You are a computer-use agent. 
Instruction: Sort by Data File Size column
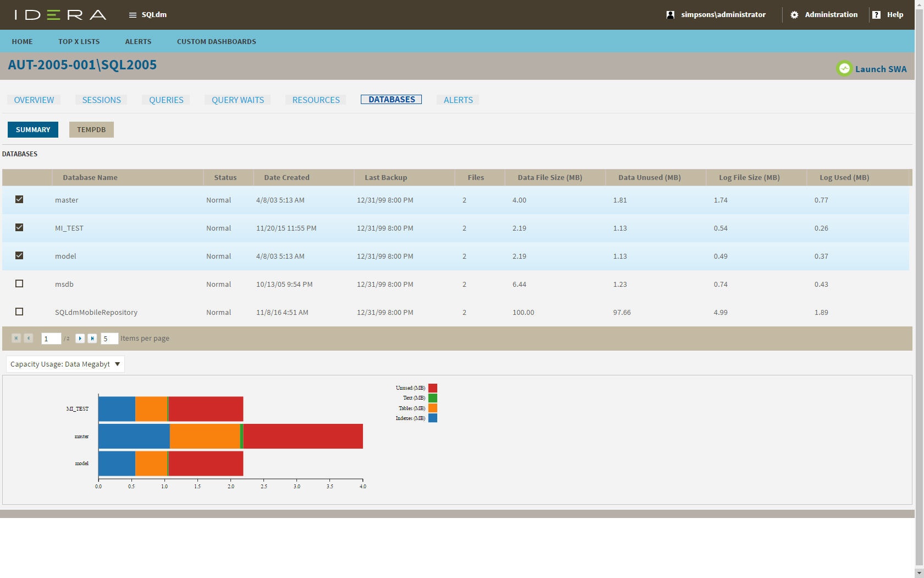click(x=549, y=177)
